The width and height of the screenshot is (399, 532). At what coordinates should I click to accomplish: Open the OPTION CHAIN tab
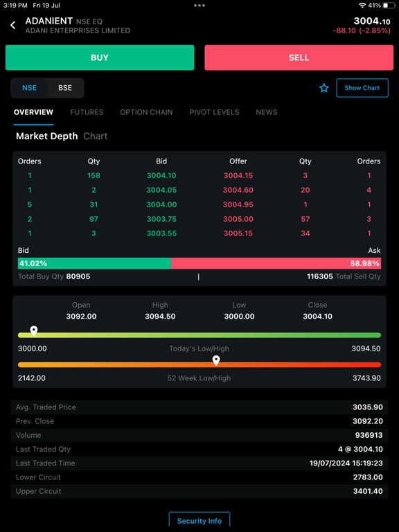(146, 112)
